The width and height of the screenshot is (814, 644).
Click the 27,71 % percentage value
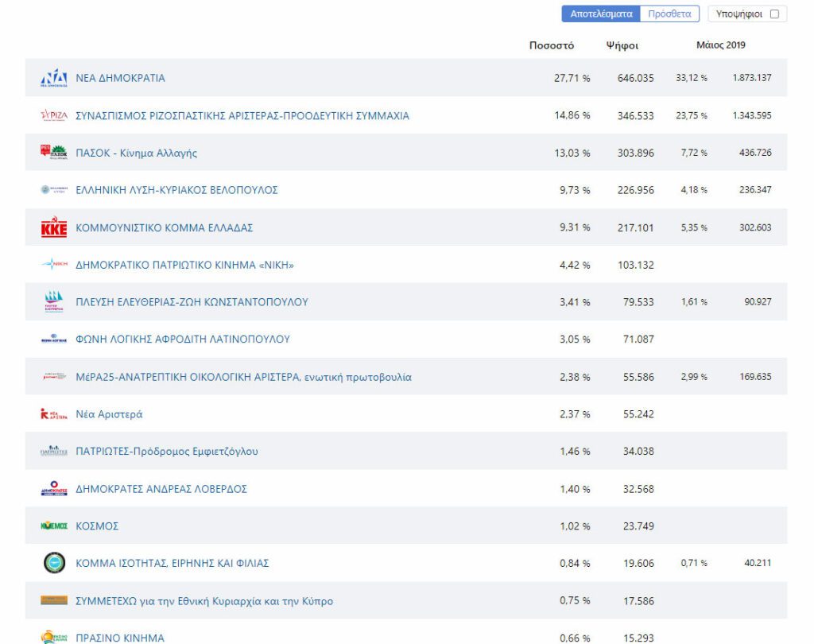[x=572, y=79]
